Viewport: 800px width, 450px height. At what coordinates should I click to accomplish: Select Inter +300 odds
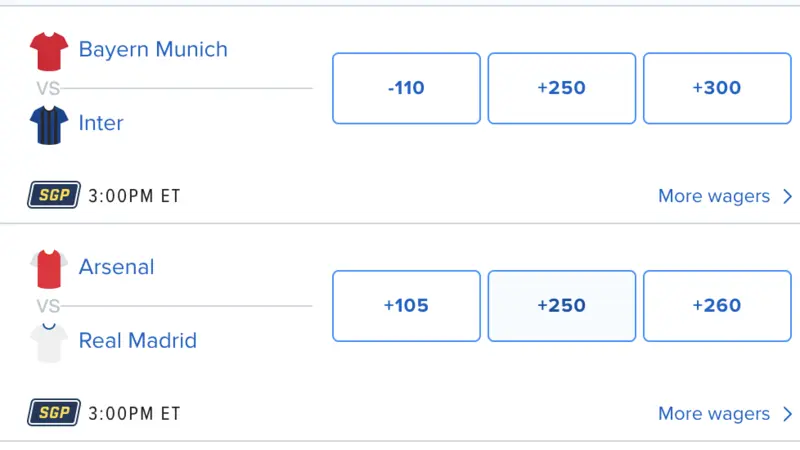[716, 88]
